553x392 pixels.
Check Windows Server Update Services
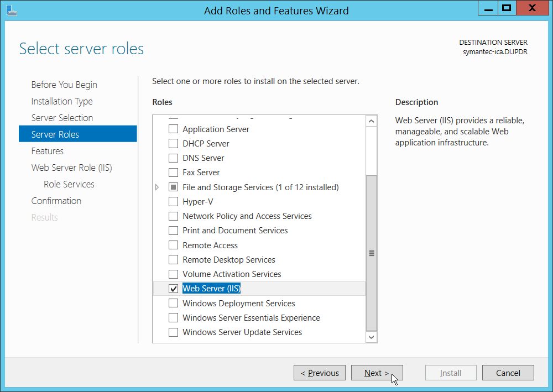coord(174,332)
